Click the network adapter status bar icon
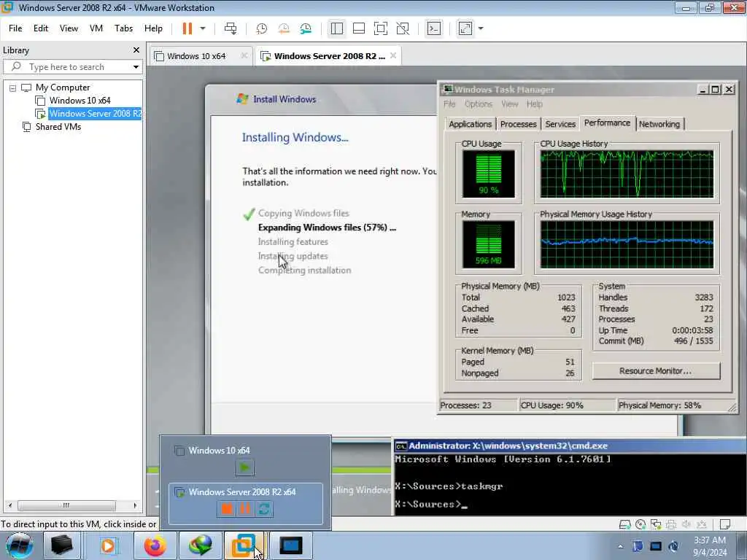The width and height of the screenshot is (747, 560). pos(656,524)
